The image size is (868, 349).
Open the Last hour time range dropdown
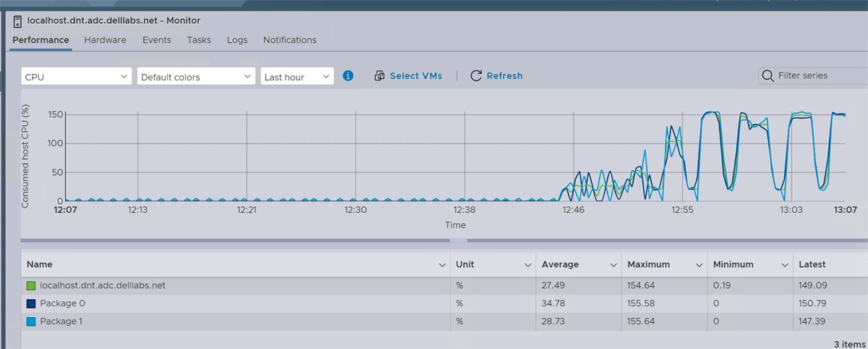point(297,76)
